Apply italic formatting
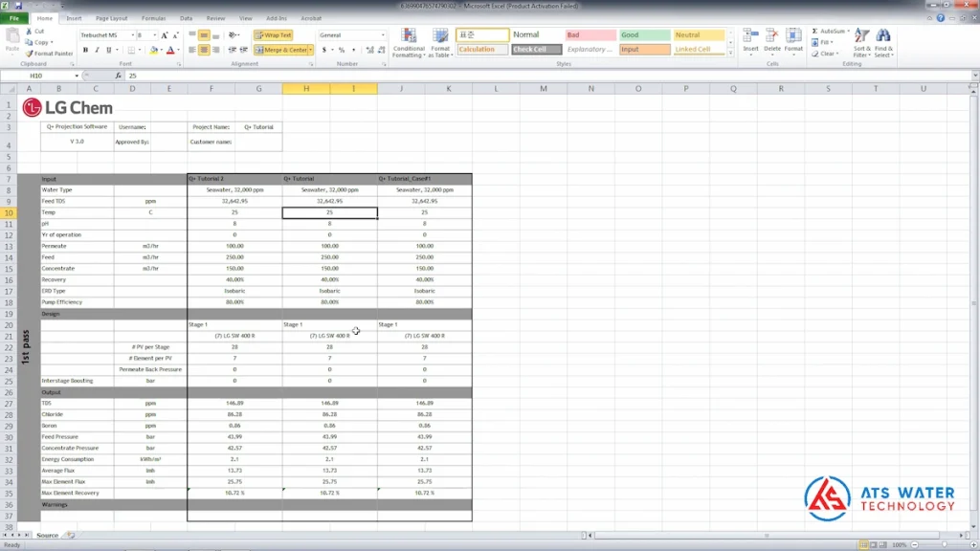 pos(96,49)
